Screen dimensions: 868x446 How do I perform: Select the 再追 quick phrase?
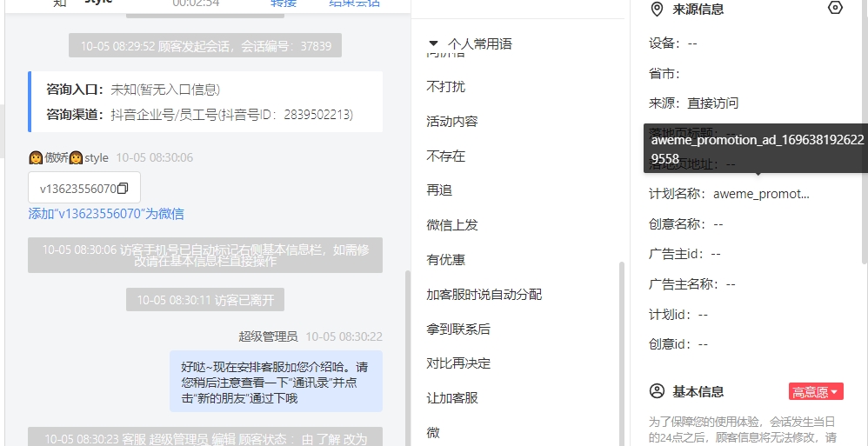point(439,190)
